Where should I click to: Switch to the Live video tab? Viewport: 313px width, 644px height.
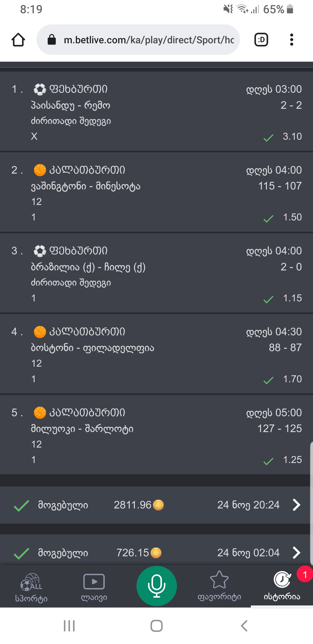pyautogui.click(x=94, y=586)
